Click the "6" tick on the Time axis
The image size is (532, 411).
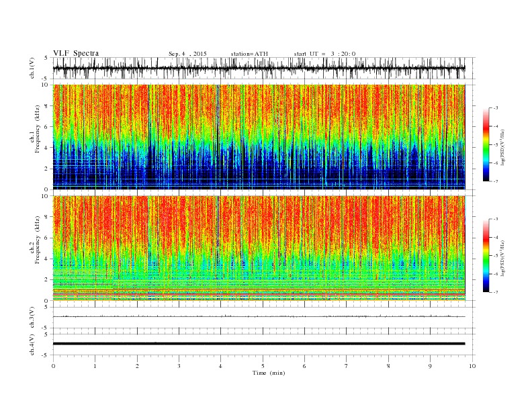coord(304,366)
